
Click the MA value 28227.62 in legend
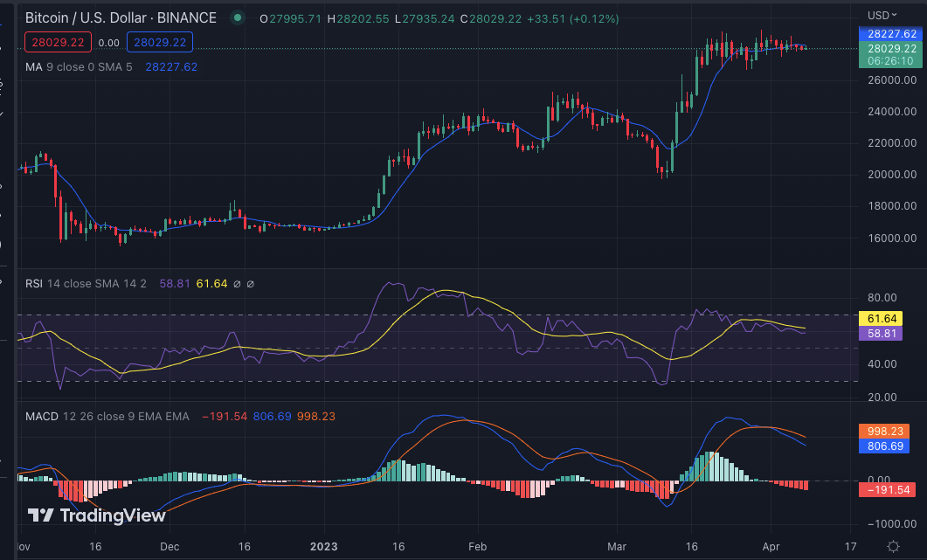pyautogui.click(x=171, y=66)
